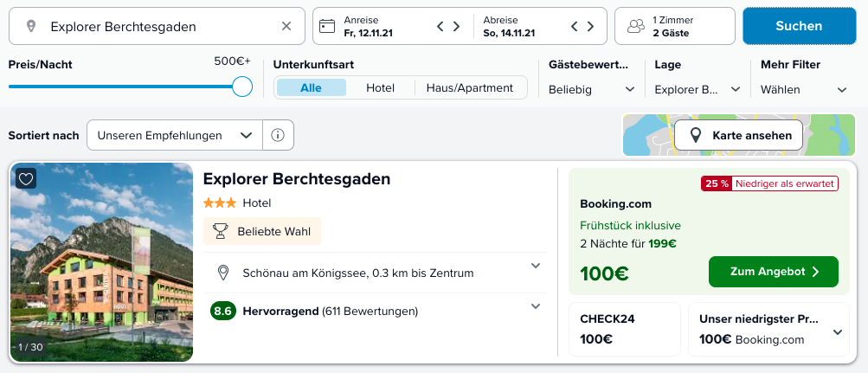
Task: Move check-out date one day earlier
Action: [575, 26]
